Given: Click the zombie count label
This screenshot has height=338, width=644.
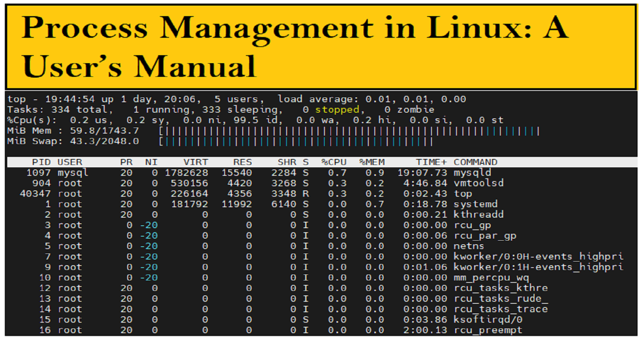Looking at the screenshot, I should pos(409,109).
